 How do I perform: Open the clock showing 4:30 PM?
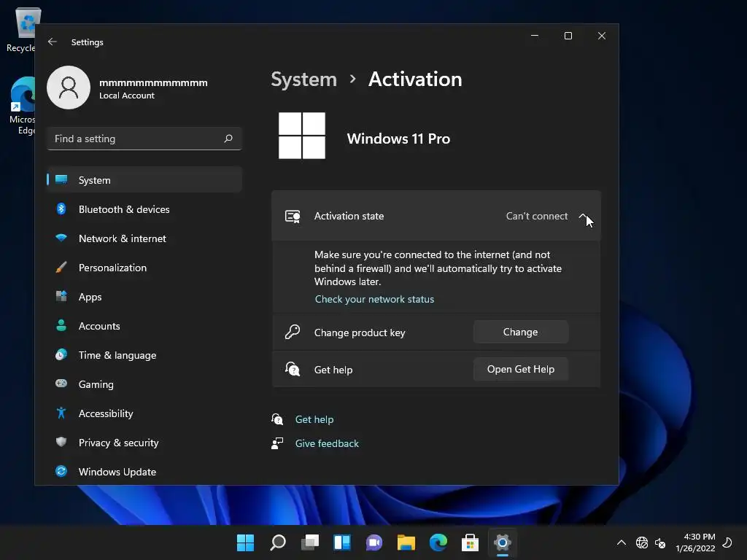pyautogui.click(x=695, y=542)
